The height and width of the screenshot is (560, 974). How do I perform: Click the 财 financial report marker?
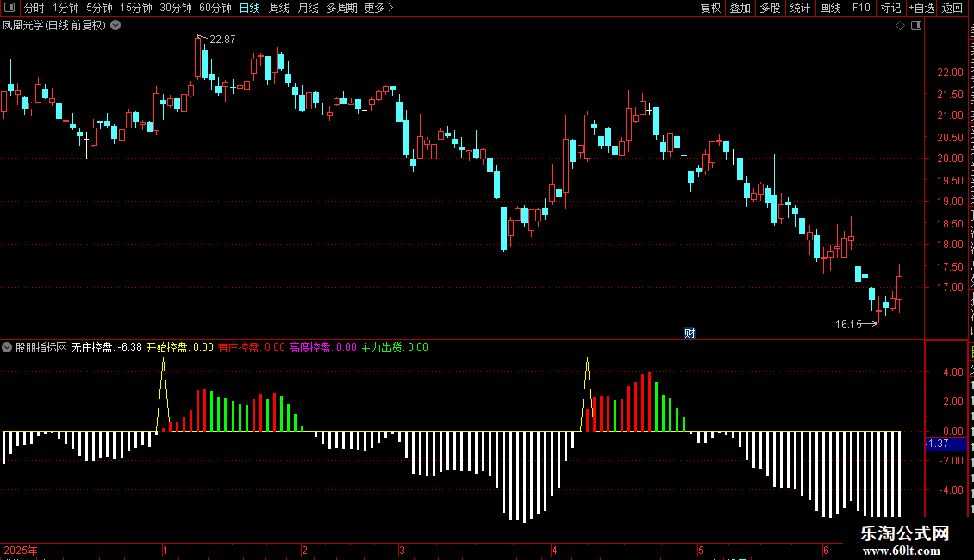click(690, 333)
